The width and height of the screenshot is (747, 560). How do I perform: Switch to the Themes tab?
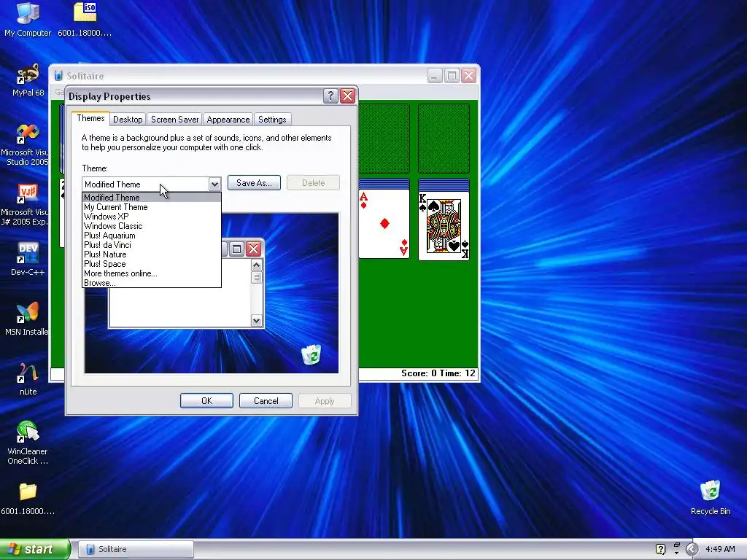(90, 119)
